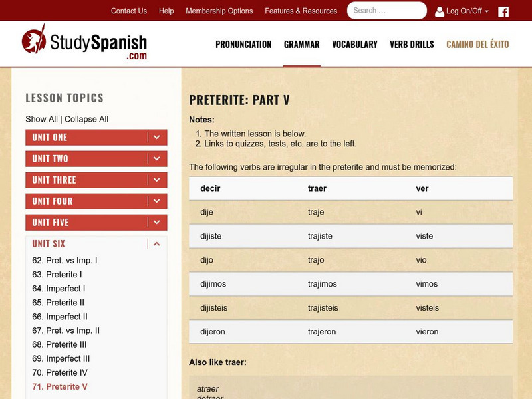Select Camino del Éxito menu item
532x399 pixels.
click(477, 45)
